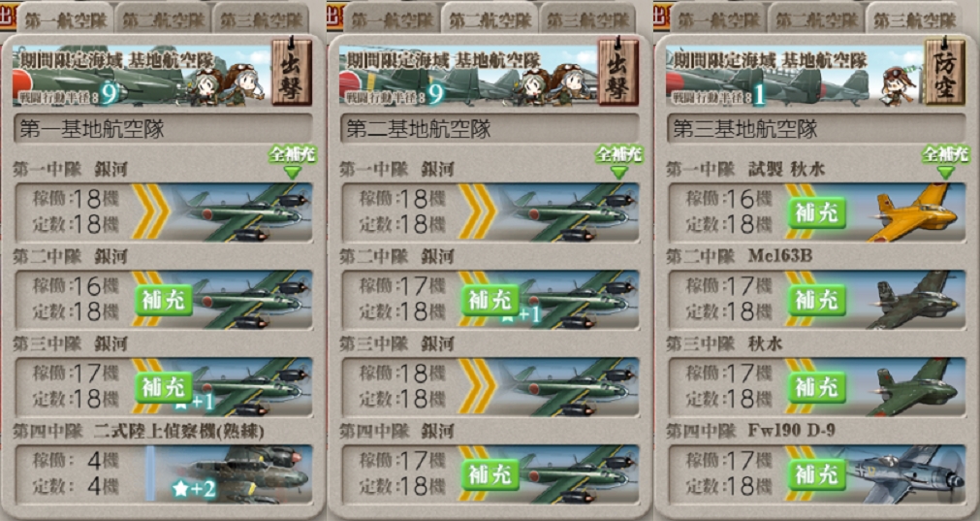Click the Type 2 reconnaissance plane image
The height and width of the screenshot is (521, 980).
[x=247, y=474]
